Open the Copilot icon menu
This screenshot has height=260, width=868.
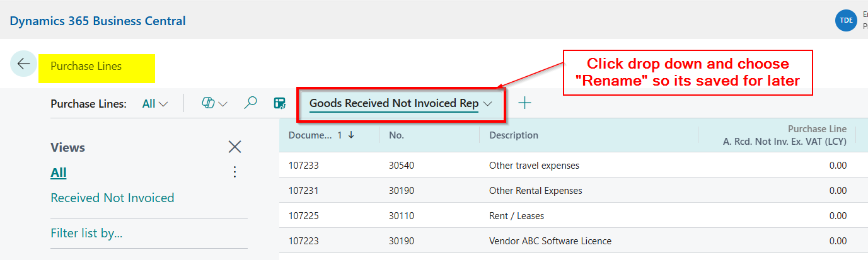coord(214,103)
